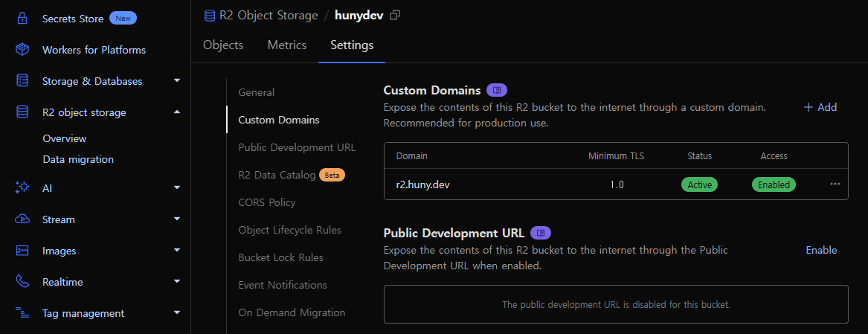Open Secrets Store in sidebar
868x334 pixels.
coord(73,19)
